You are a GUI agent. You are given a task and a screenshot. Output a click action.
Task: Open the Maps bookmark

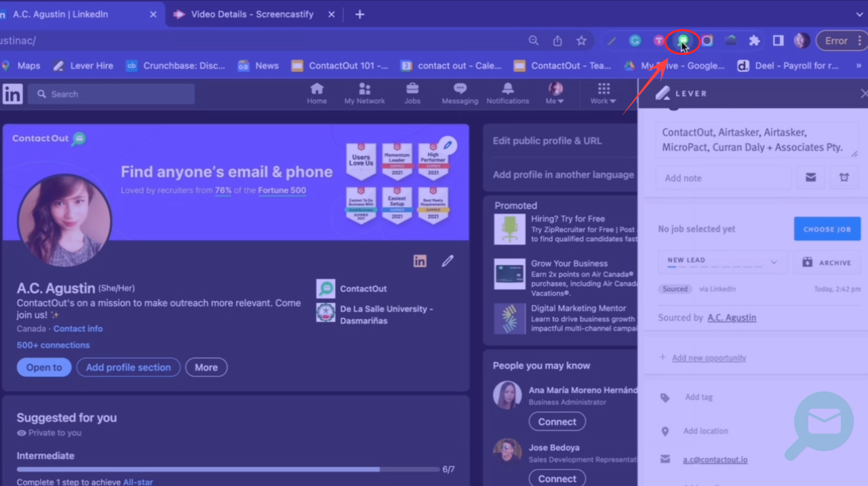click(21, 66)
